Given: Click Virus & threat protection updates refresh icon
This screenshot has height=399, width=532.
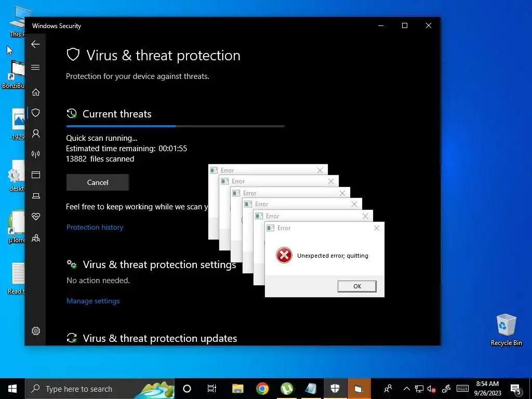Looking at the screenshot, I should click(72, 338).
